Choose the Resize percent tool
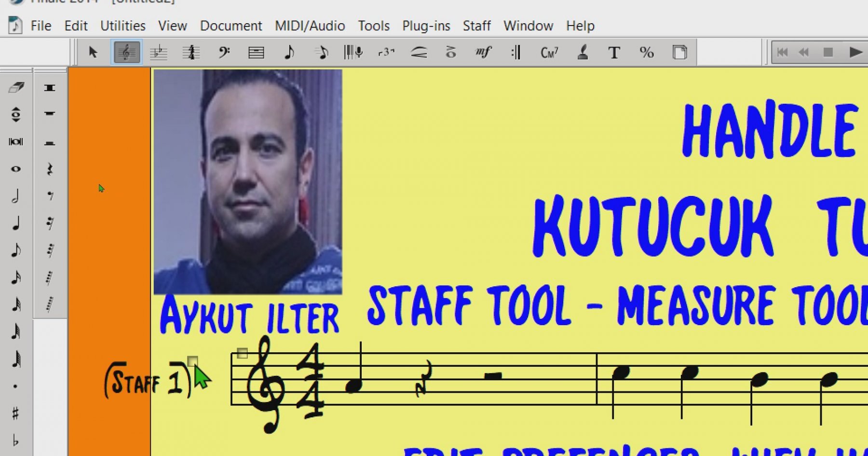The image size is (868, 456). (x=647, y=52)
